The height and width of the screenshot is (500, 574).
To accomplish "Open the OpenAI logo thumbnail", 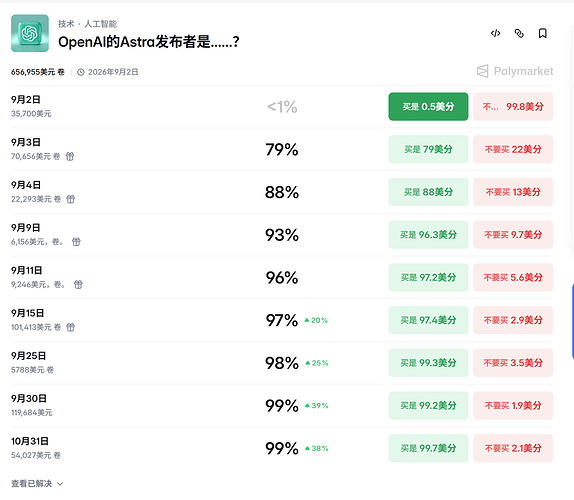I will (x=30, y=33).
